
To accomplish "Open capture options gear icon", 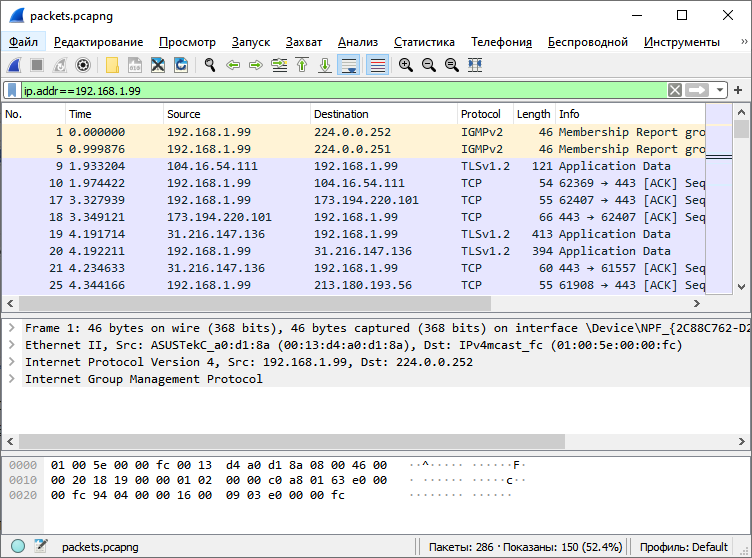I will point(83,65).
